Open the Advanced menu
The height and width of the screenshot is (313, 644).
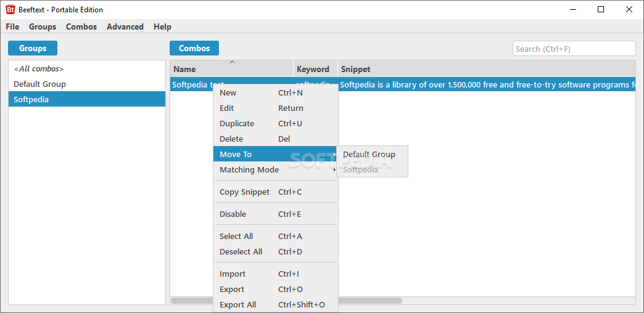point(125,26)
